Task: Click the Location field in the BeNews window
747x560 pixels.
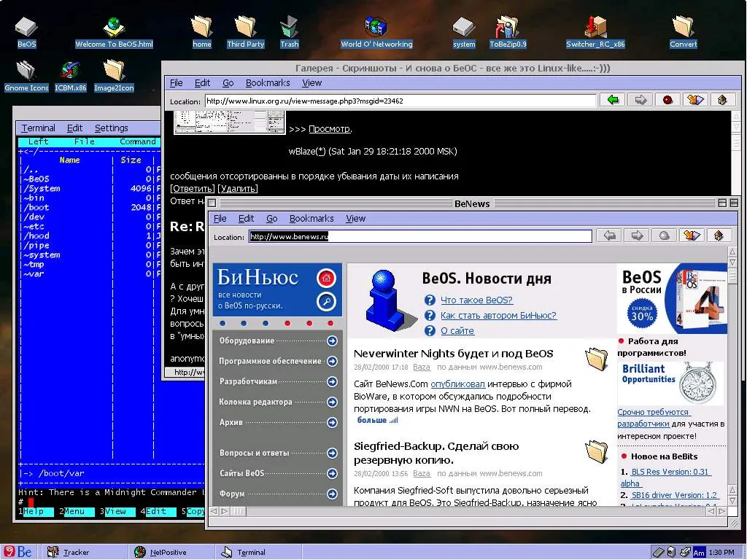Action: (x=420, y=236)
